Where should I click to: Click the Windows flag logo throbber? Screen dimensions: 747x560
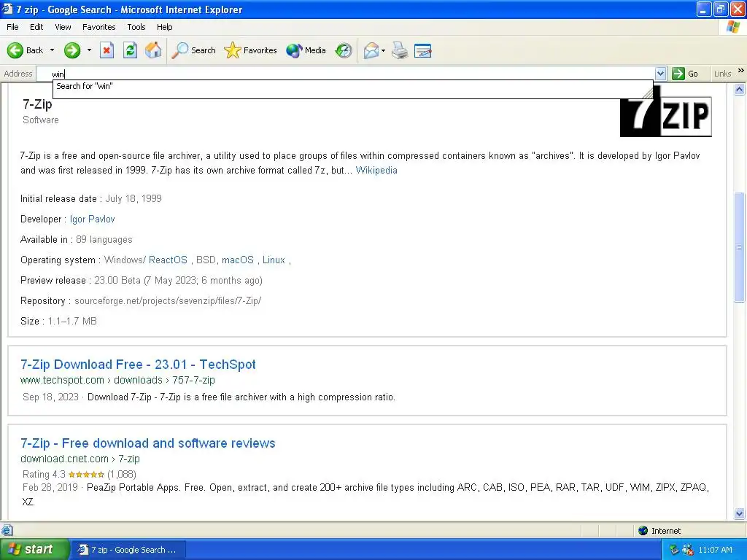click(x=733, y=27)
